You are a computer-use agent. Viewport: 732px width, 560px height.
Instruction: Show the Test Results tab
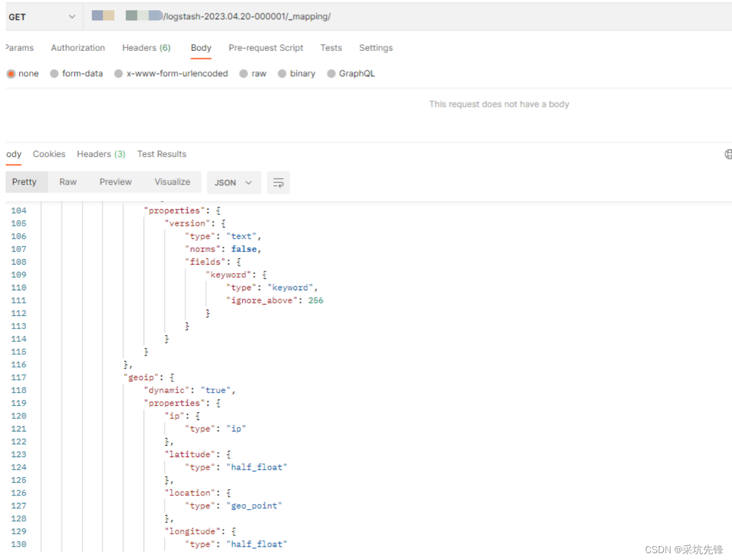(162, 154)
